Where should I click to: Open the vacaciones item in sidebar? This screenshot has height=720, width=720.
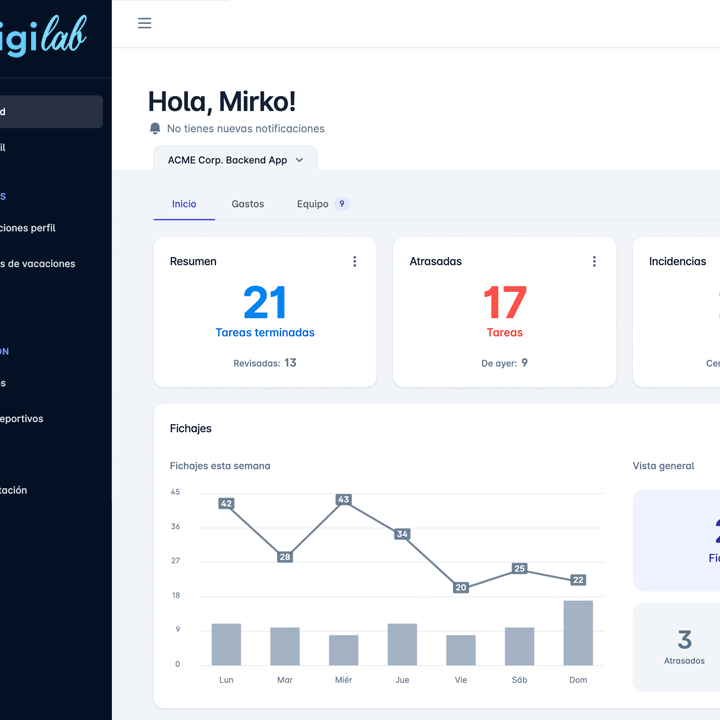pyautogui.click(x=38, y=264)
